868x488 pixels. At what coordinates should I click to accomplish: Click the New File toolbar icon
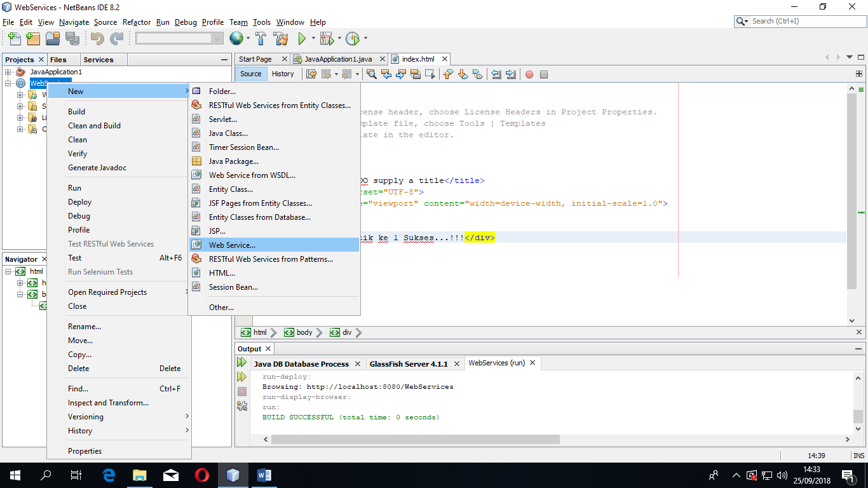(x=14, y=39)
